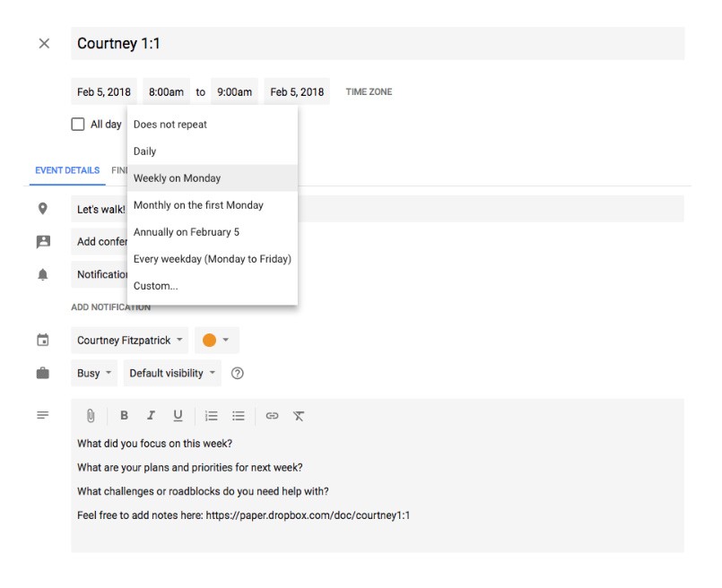Enable the All day checkbox
722x588 pixels.
click(78, 125)
